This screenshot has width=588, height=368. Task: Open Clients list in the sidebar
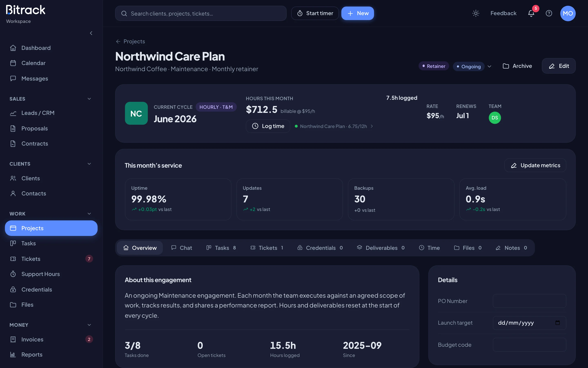pos(51,178)
